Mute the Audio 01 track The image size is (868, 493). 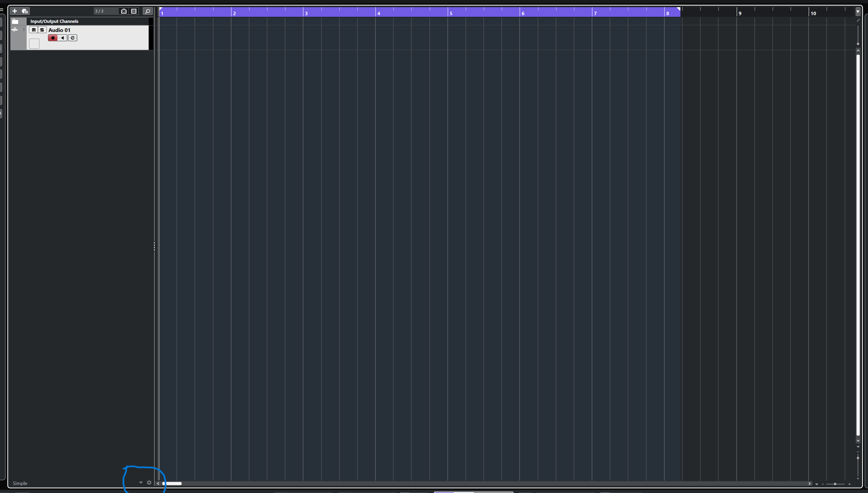pyautogui.click(x=34, y=30)
